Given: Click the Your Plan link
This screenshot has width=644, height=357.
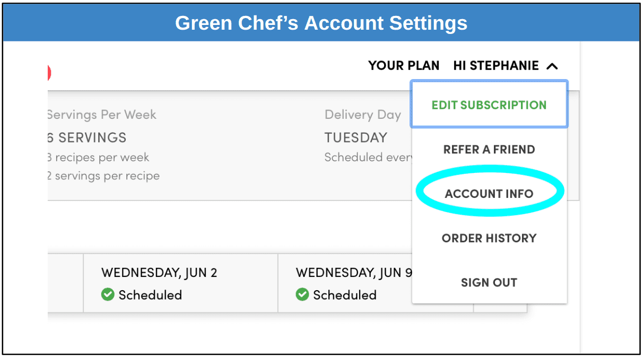Looking at the screenshot, I should (x=404, y=66).
